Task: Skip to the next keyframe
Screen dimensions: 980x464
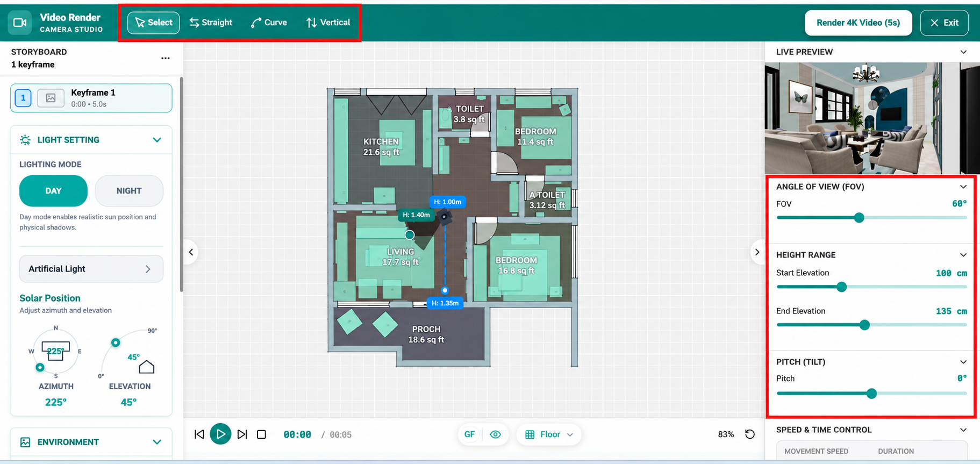Action: coord(242,434)
